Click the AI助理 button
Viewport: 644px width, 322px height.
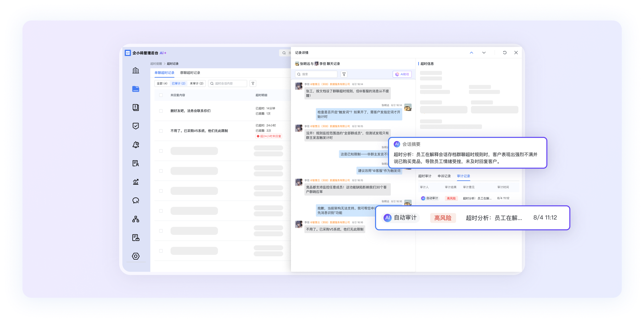[402, 74]
